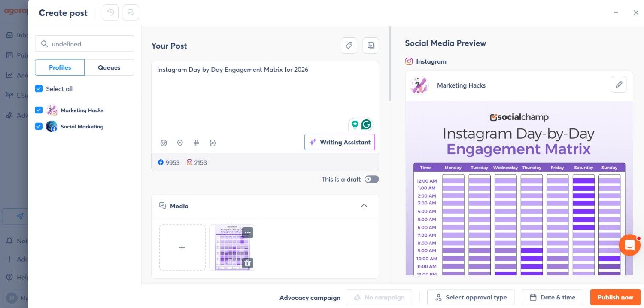Click the Social Marketing profile avatar
644x308 pixels.
(x=52, y=126)
